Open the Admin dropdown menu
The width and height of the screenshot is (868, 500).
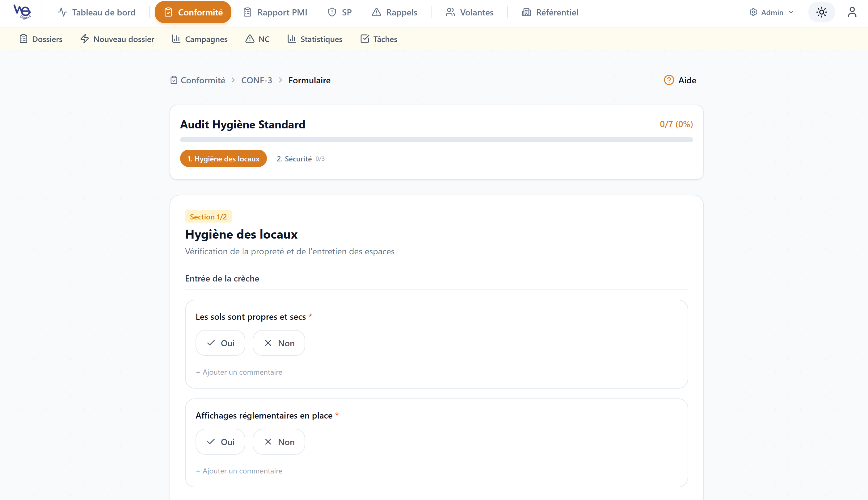[x=771, y=12]
